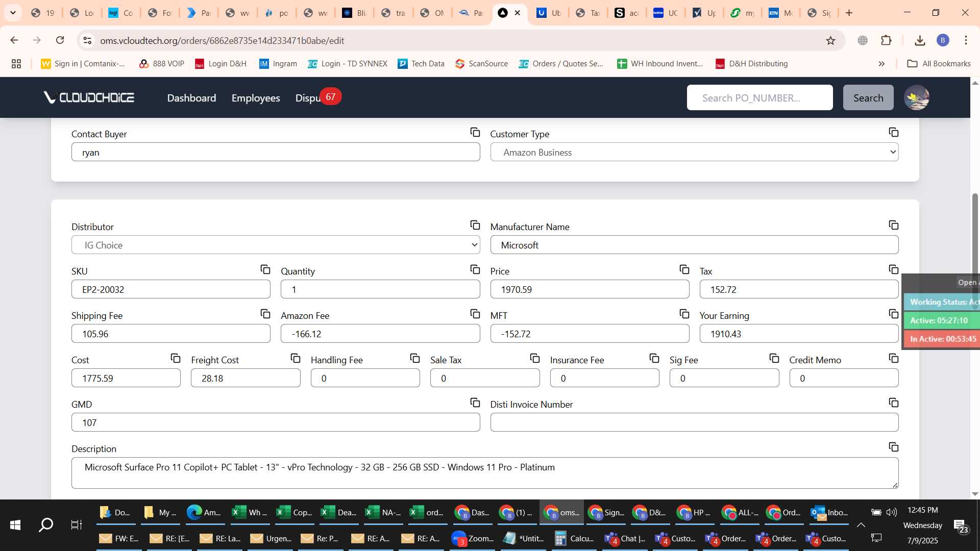Copy the Shipping Fee value
This screenshot has height=551, width=980.
point(265,314)
